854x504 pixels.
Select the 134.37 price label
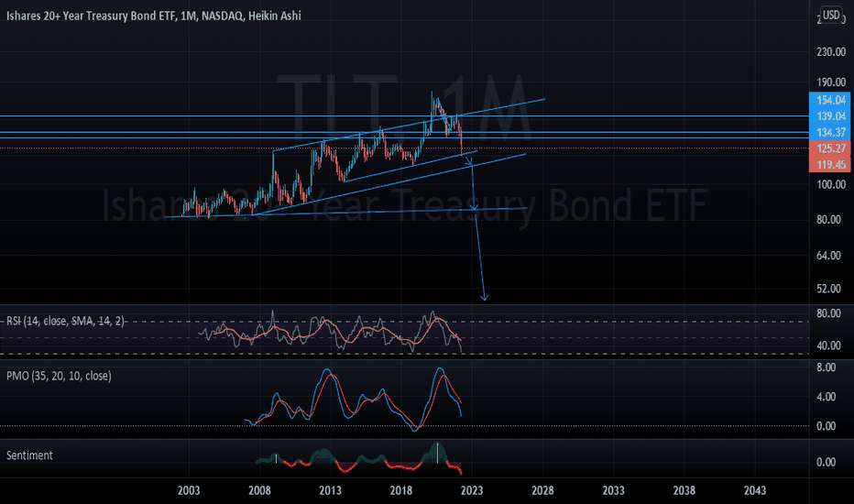click(830, 132)
